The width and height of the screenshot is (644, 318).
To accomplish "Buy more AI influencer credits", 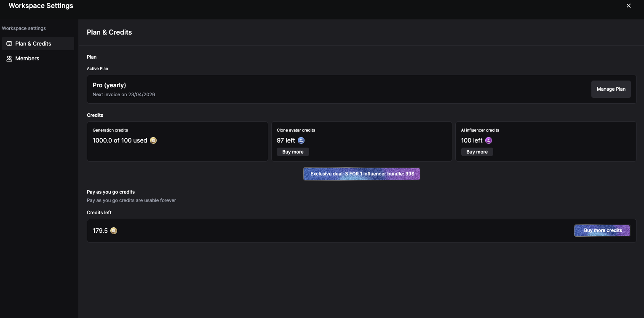I will tap(477, 152).
